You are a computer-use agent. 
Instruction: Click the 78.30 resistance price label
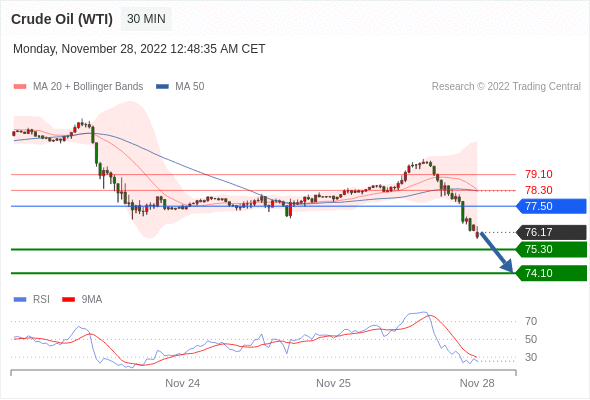(539, 190)
